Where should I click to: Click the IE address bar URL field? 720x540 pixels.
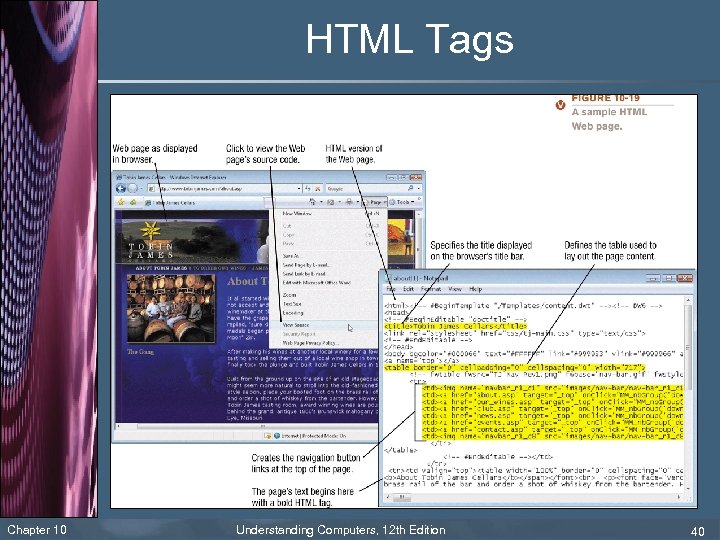pyautogui.click(x=223, y=189)
